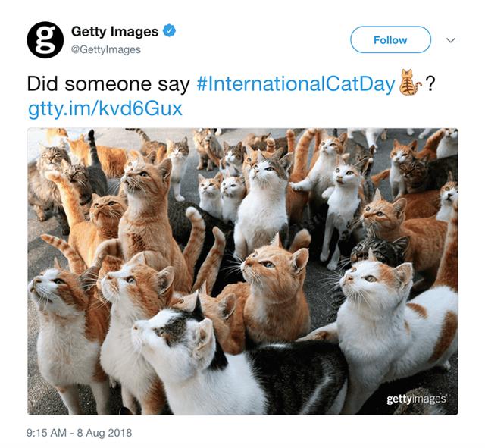Open the @GettyImages handle link
485x448 pixels.
(x=106, y=49)
